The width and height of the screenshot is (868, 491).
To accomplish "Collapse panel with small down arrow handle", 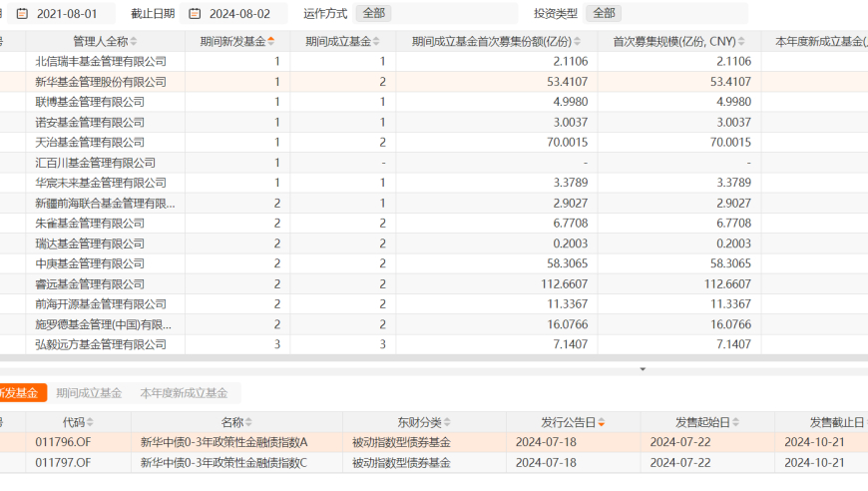I will 643,369.
